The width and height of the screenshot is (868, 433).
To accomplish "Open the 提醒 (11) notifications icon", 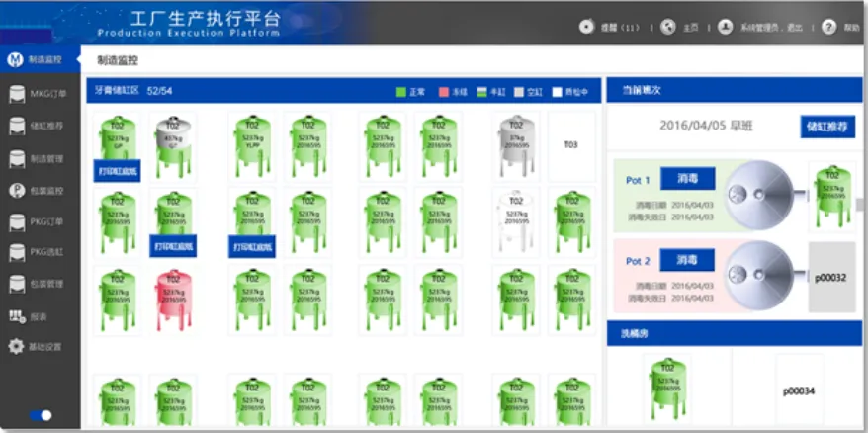I will (x=587, y=27).
